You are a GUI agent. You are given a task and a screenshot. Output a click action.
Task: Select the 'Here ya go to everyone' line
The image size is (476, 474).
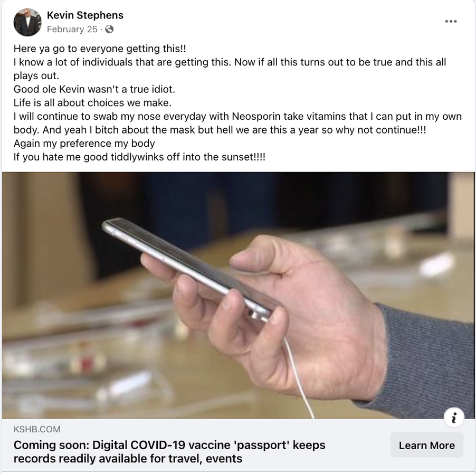[x=100, y=49]
